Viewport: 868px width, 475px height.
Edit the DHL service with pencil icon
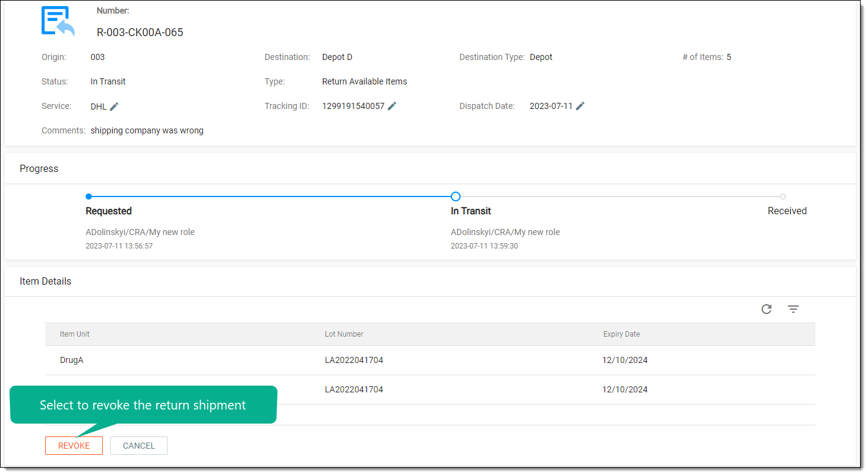(x=114, y=107)
